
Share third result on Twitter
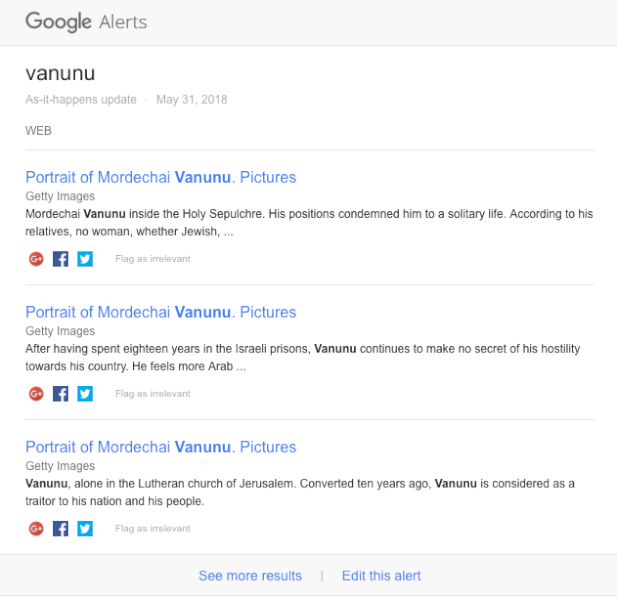(x=85, y=528)
